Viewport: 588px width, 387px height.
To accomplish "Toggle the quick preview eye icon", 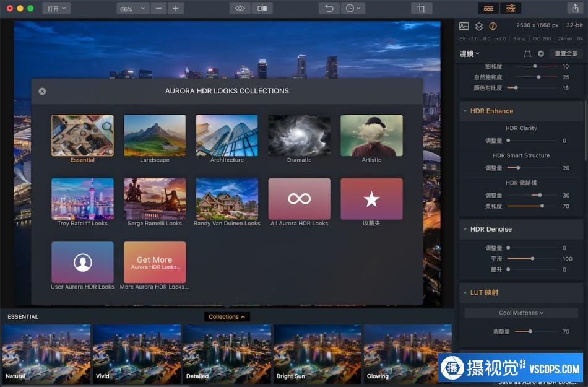I will [x=240, y=9].
